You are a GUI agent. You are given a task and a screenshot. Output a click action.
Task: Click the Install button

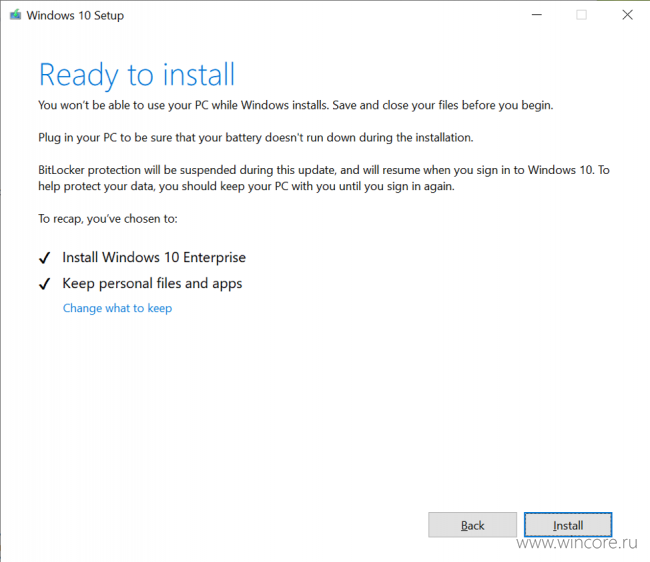(568, 525)
